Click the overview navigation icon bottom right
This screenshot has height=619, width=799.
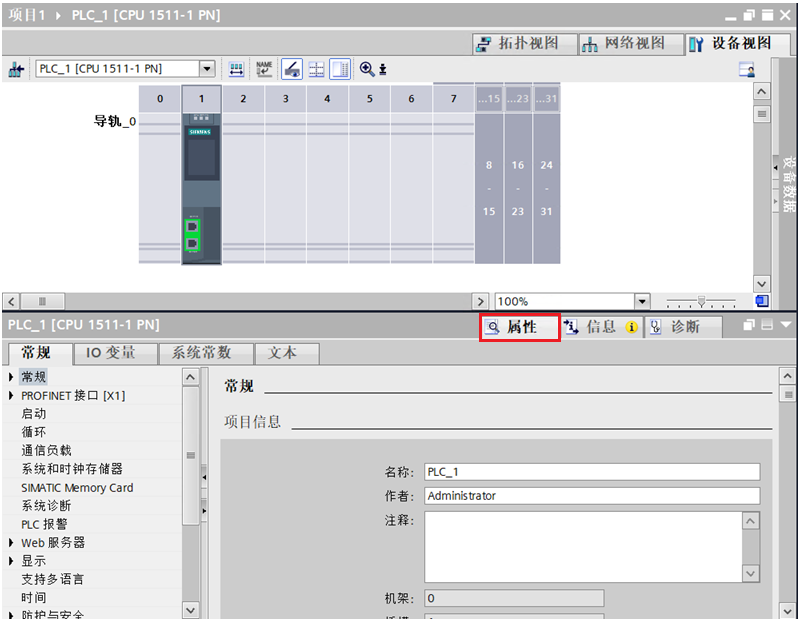click(762, 301)
